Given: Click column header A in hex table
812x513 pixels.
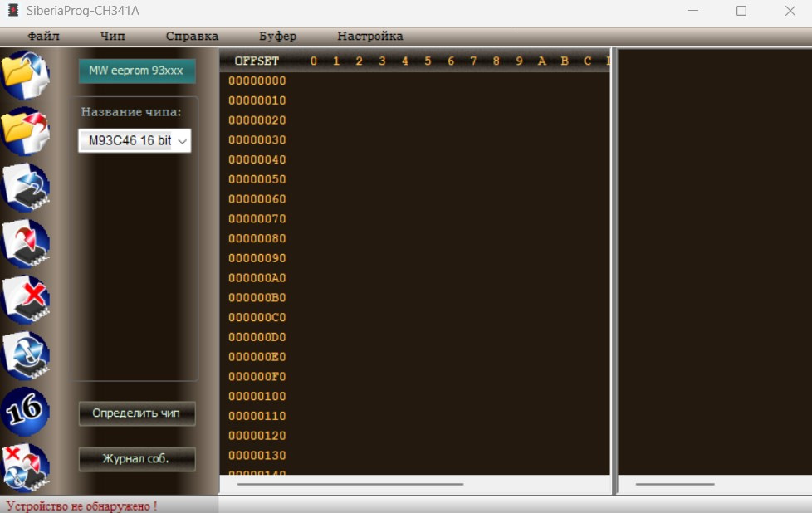Looking at the screenshot, I should pyautogui.click(x=541, y=61).
